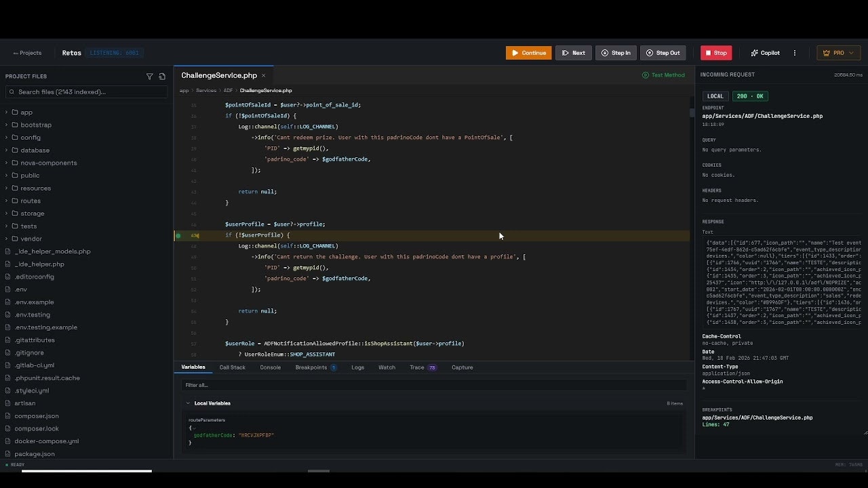868x488 pixels.
Task: Go back to Projects
Action: coord(27,53)
